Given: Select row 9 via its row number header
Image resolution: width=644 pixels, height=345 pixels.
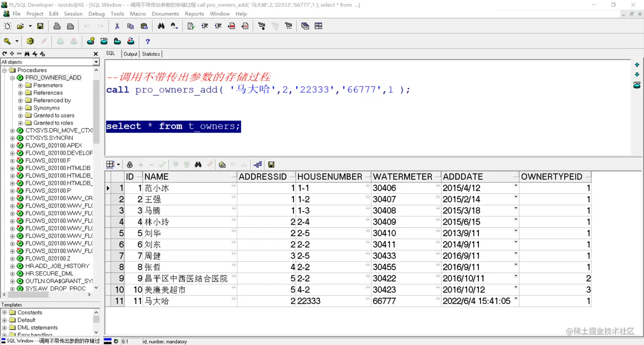Looking at the screenshot, I should (x=118, y=279).
